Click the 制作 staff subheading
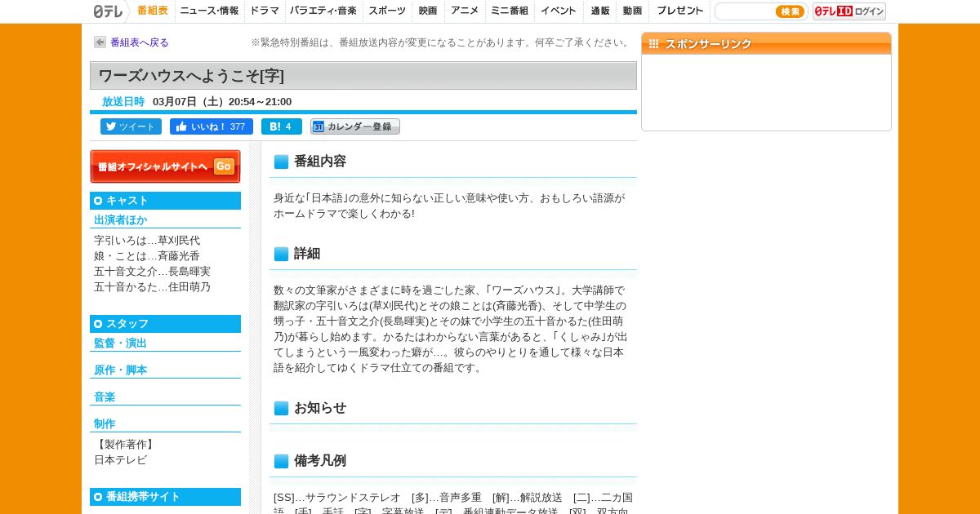980x514 pixels. click(x=105, y=424)
